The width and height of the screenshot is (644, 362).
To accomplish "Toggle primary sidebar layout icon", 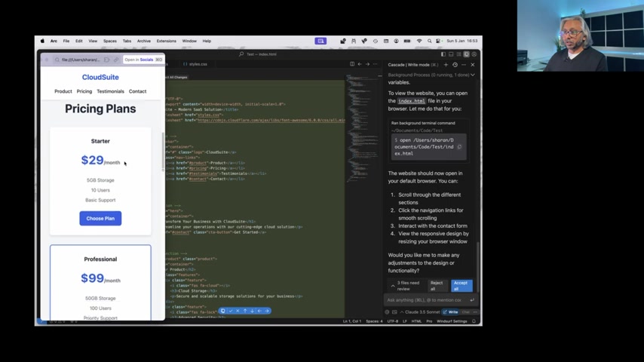I will click(x=443, y=54).
